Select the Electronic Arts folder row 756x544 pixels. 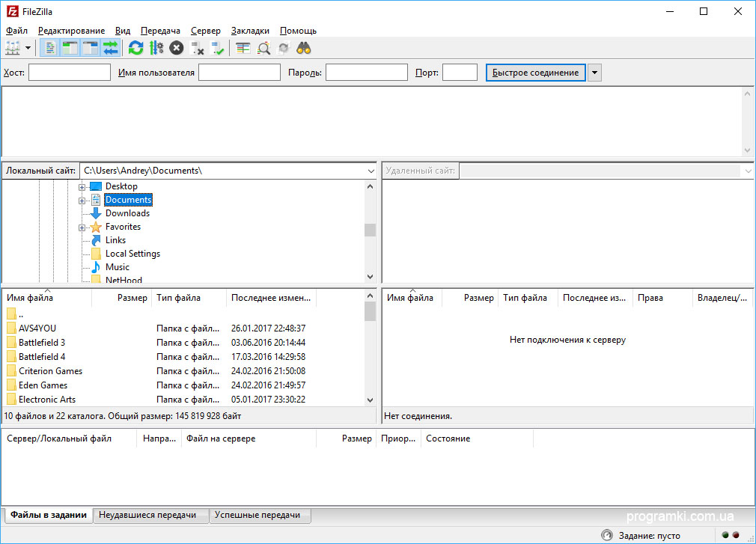point(183,400)
